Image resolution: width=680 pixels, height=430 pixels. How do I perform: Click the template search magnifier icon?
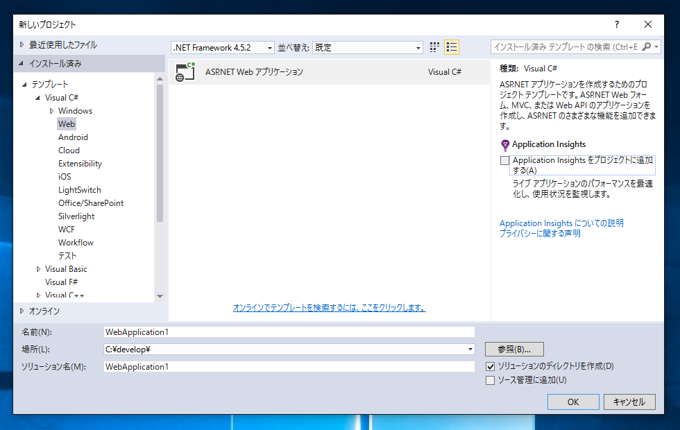pyautogui.click(x=646, y=47)
